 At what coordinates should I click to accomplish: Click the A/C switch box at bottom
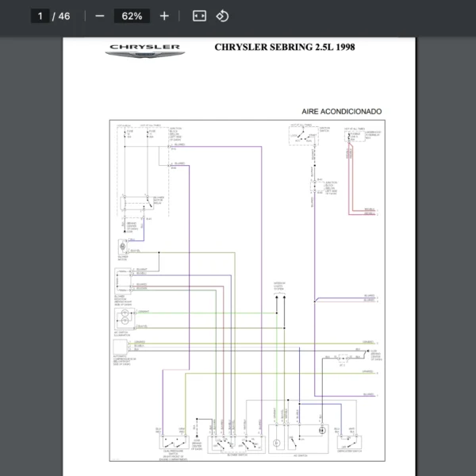pos(299,443)
